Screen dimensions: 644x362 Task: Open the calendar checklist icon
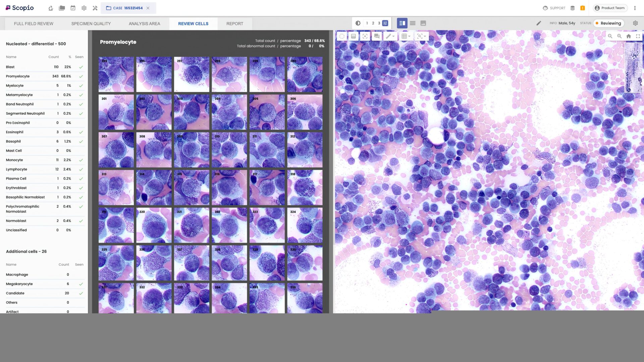73,8
